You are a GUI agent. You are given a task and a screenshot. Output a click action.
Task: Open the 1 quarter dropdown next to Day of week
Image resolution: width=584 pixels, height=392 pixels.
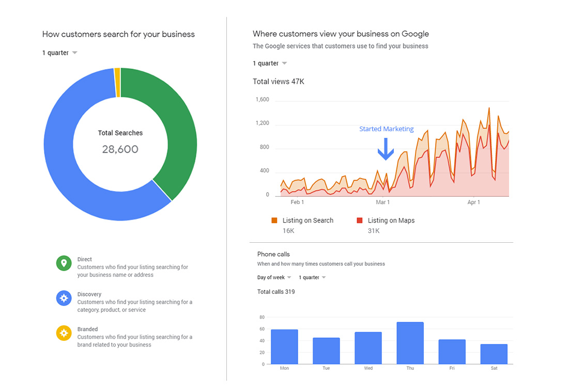pyautogui.click(x=311, y=277)
